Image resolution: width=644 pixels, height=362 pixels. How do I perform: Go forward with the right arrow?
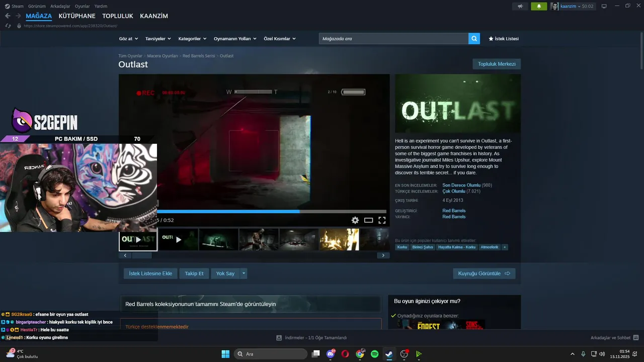tap(18, 16)
